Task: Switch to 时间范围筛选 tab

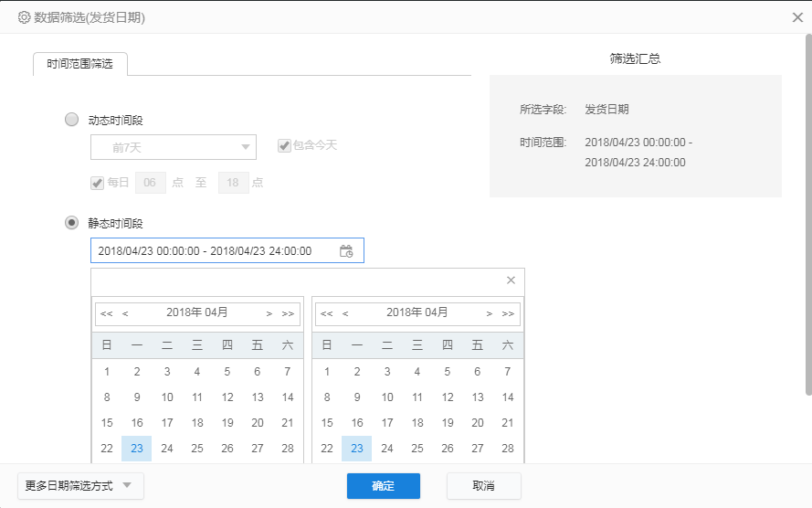Action: [x=79, y=64]
